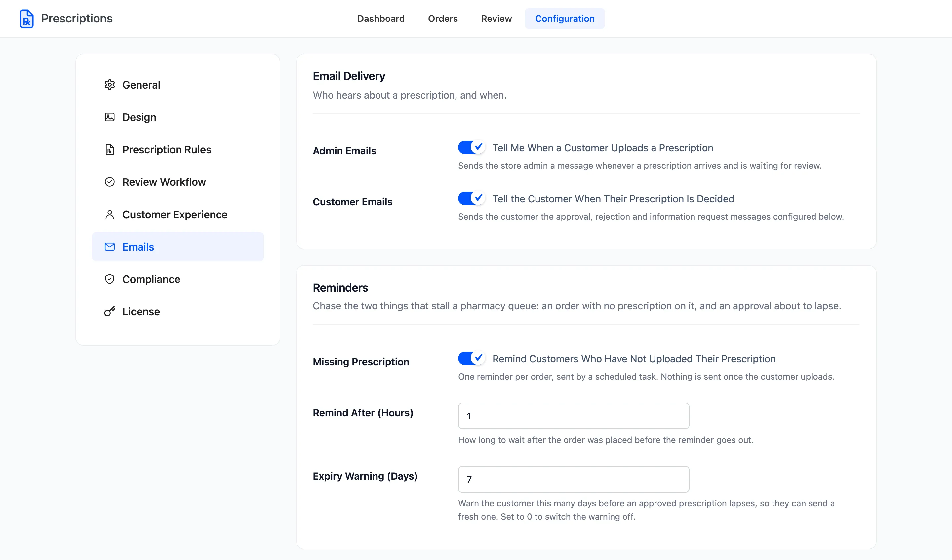This screenshot has height=560, width=952.
Task: Focus the Expiry Warning (Days) field
Action: [574, 479]
